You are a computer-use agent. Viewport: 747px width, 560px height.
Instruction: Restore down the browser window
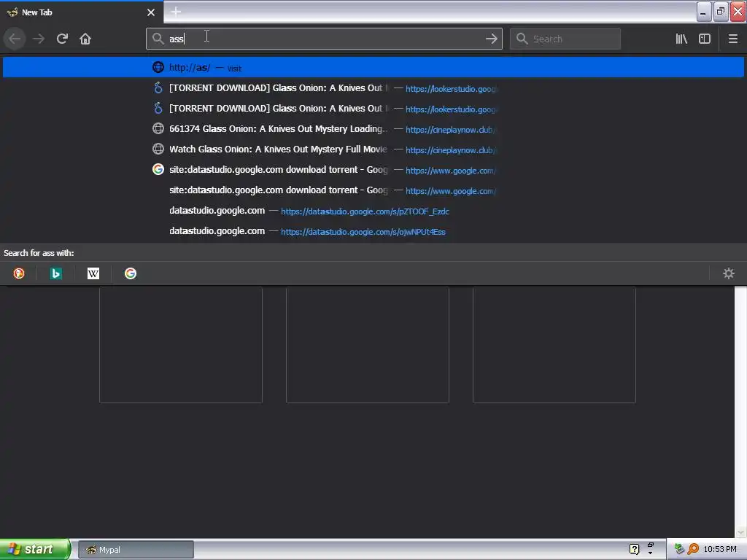point(721,12)
